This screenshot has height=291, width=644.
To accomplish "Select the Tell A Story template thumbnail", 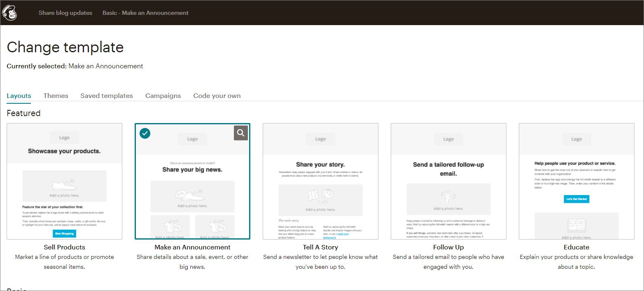I will pos(320,181).
